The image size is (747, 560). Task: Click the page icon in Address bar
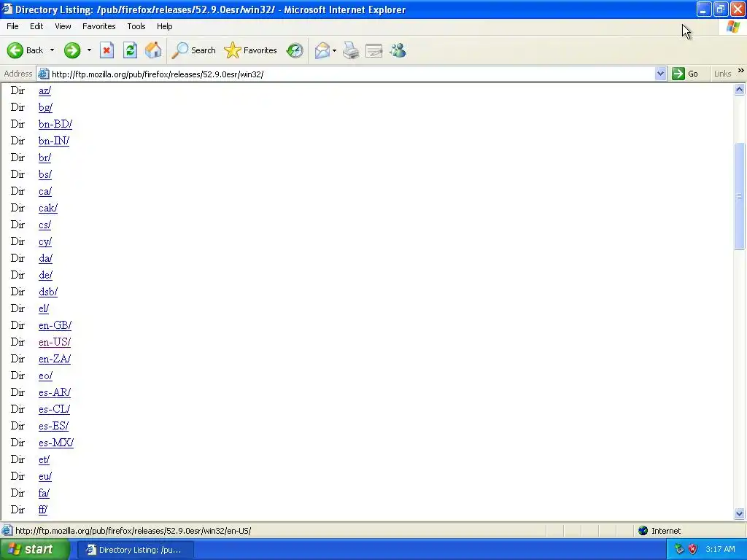[x=43, y=74]
